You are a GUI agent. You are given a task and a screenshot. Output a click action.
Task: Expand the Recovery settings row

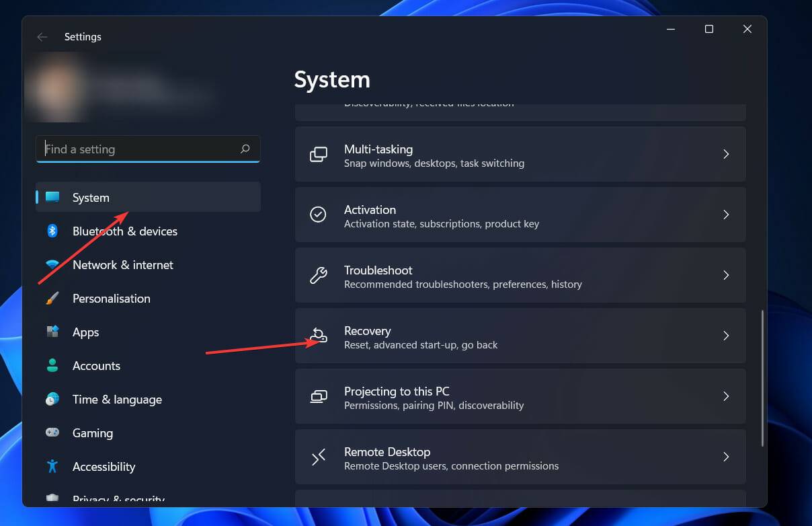520,336
